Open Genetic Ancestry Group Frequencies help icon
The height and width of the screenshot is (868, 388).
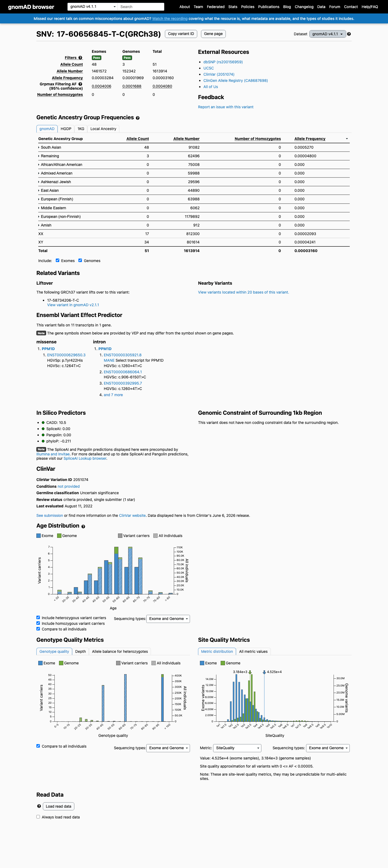coord(137,118)
